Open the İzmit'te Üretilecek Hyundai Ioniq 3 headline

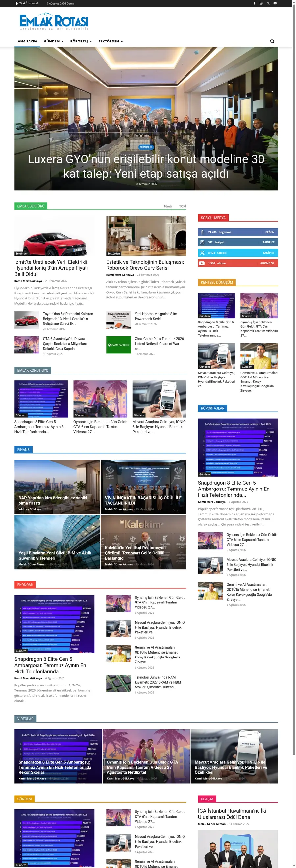pos(51,268)
